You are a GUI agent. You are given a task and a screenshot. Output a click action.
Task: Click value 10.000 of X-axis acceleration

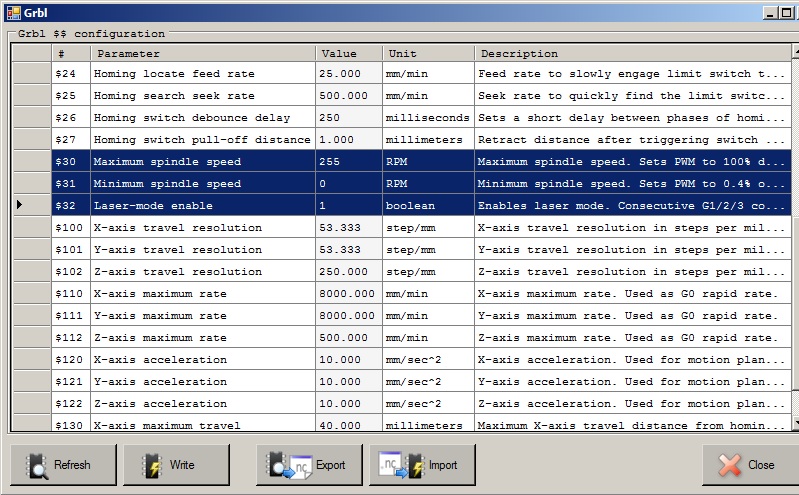tap(349, 359)
